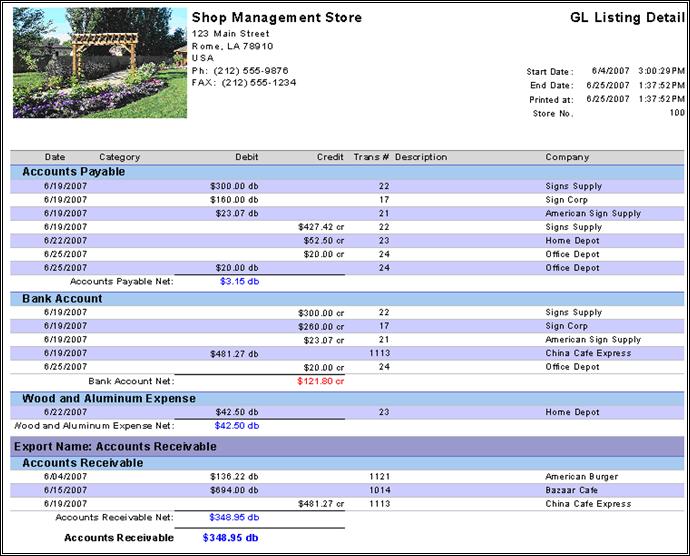Screen dimensions: 690x556
Task: Click the Shop Management Store name heading
Action: (x=277, y=18)
